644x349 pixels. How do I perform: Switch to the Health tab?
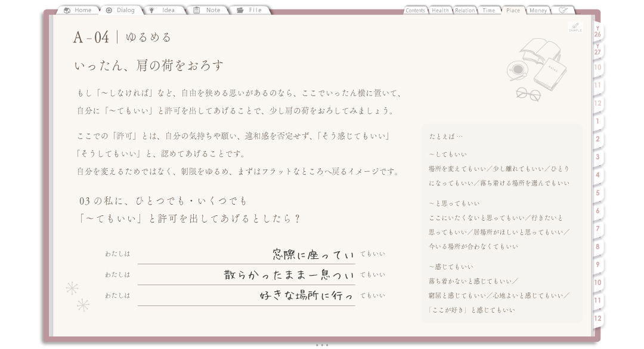click(x=440, y=10)
